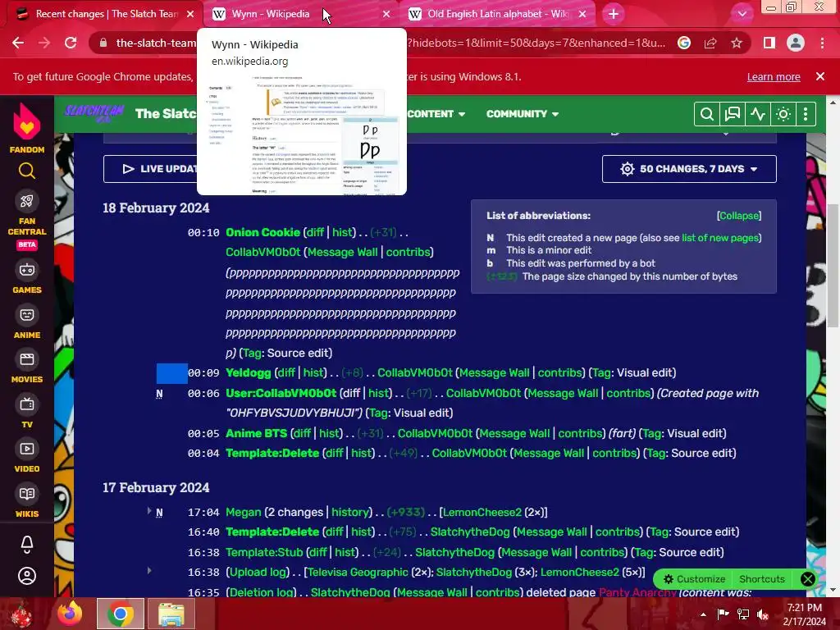
Task: View diff for the Onion Cookie edit
Action: pos(315,232)
